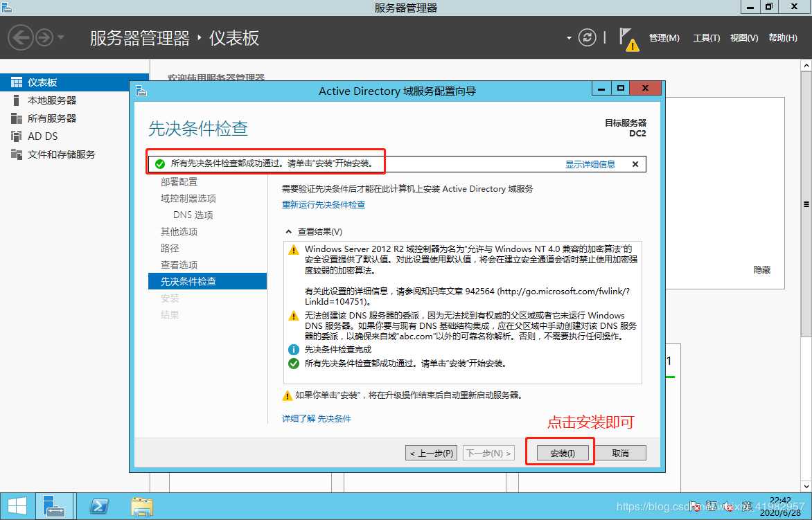Dismiss the notification bar with X

[x=635, y=164]
